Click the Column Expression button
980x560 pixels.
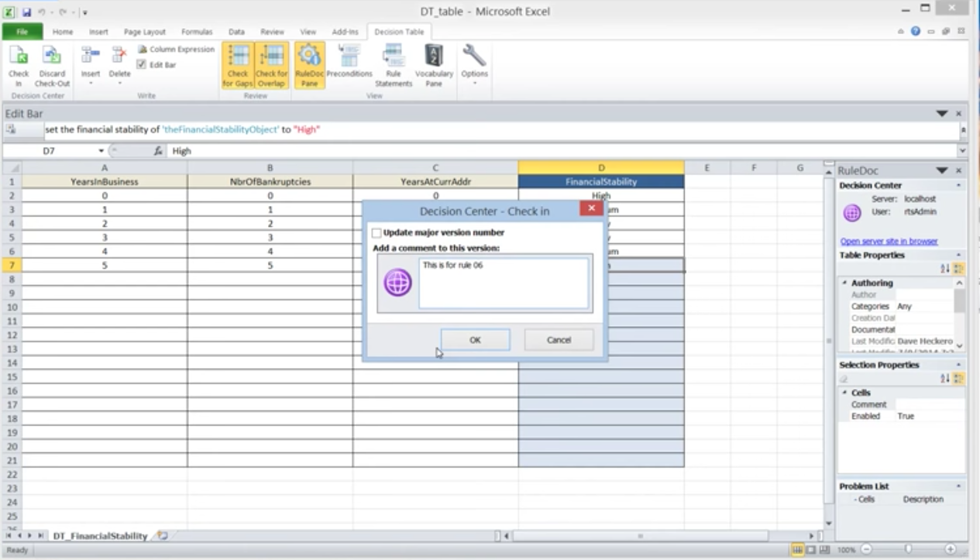tap(176, 50)
